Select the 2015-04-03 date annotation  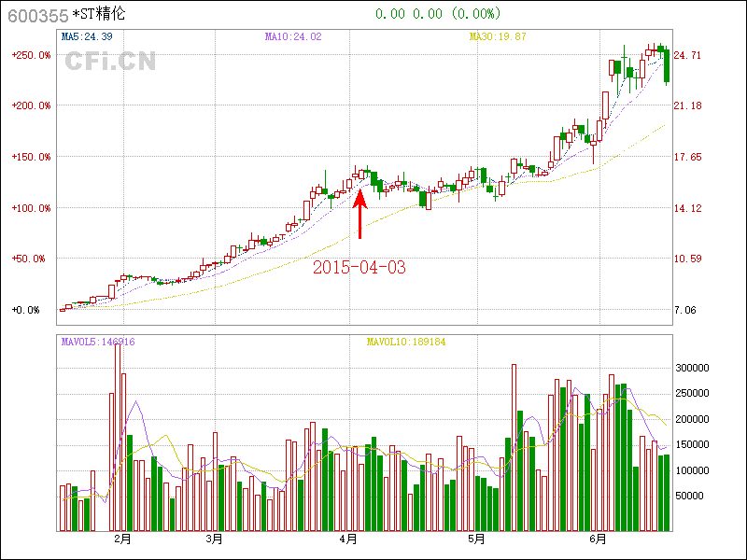pos(359,268)
